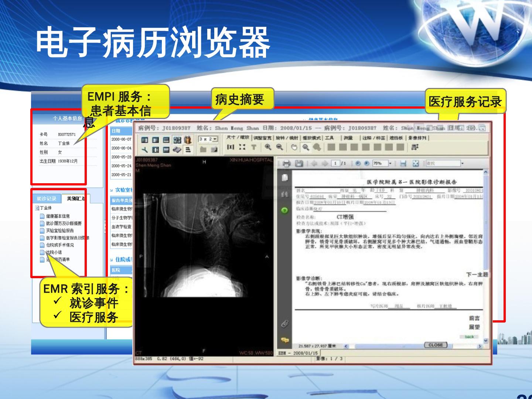Select the 2008-06-04 visit date row
This screenshot has height=399, width=532.
122,148
